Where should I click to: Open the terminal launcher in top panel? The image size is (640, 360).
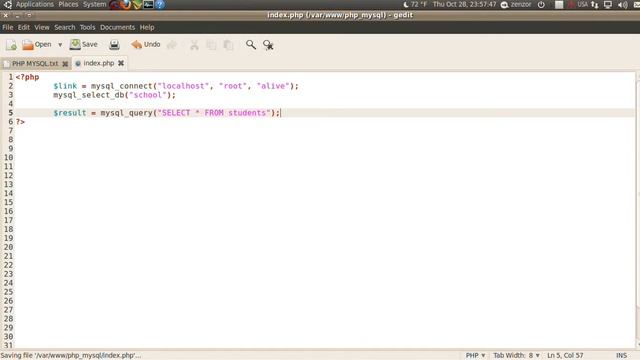click(149, 4)
